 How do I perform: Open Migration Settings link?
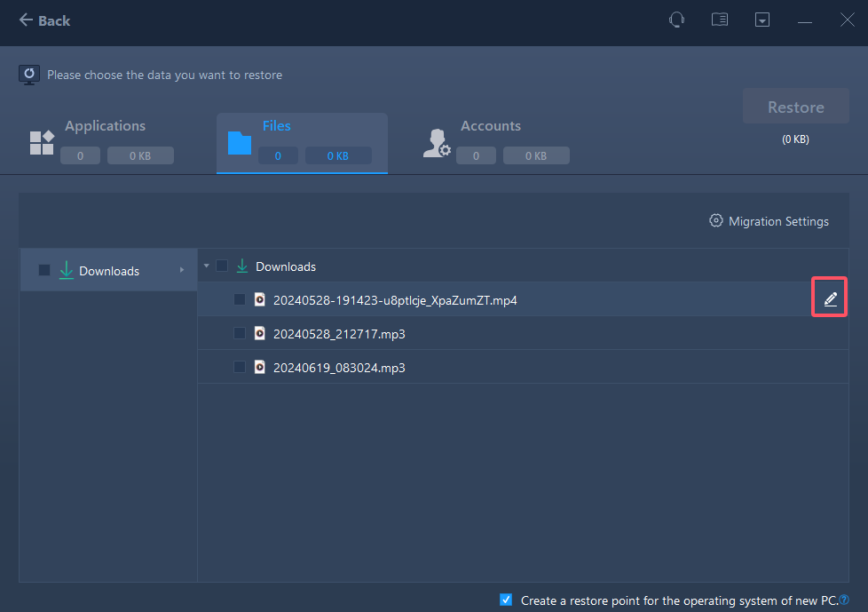coord(778,221)
